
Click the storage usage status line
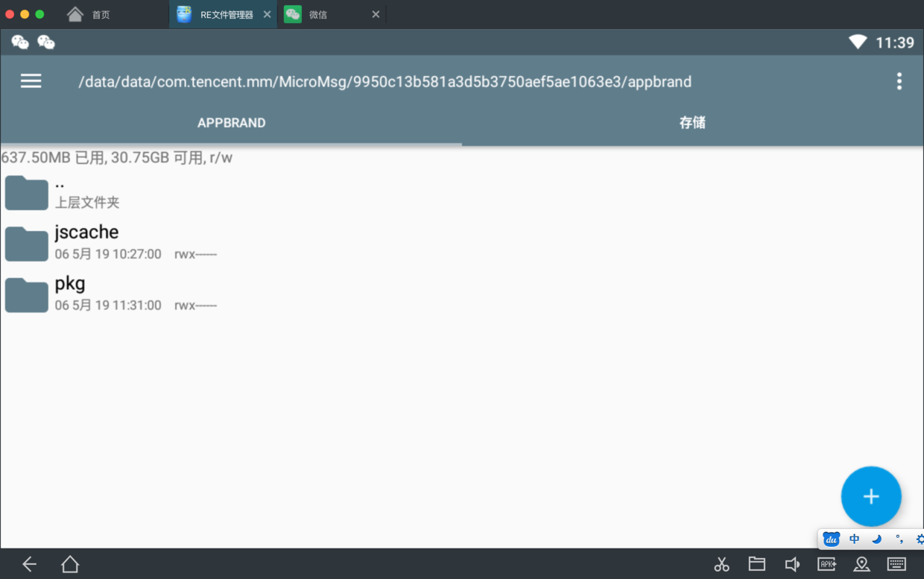[x=117, y=157]
